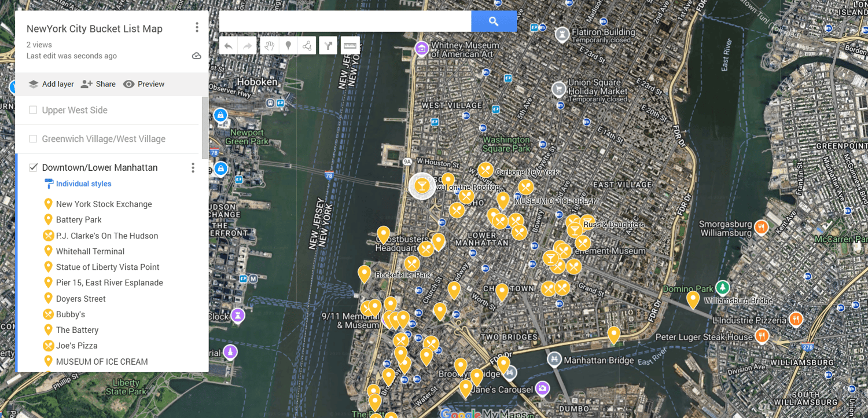Click the Undo arrow tool

click(x=229, y=46)
